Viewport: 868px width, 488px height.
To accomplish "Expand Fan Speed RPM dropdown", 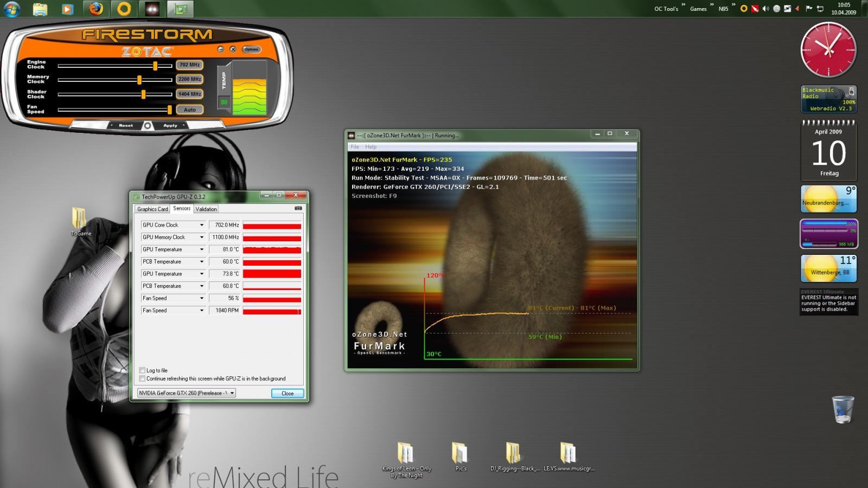I will point(201,310).
